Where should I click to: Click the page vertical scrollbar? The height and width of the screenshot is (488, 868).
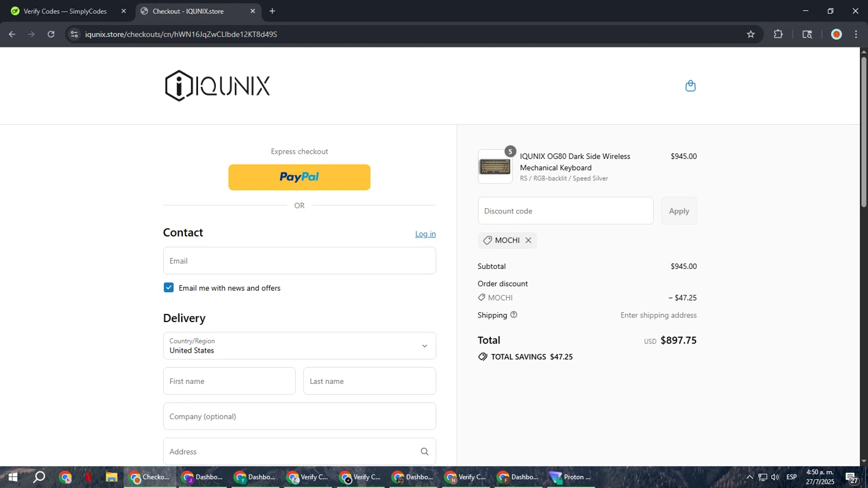point(863,132)
